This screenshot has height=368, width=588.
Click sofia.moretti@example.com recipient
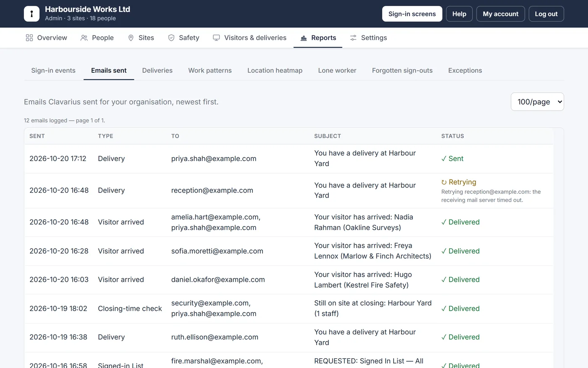tap(217, 251)
